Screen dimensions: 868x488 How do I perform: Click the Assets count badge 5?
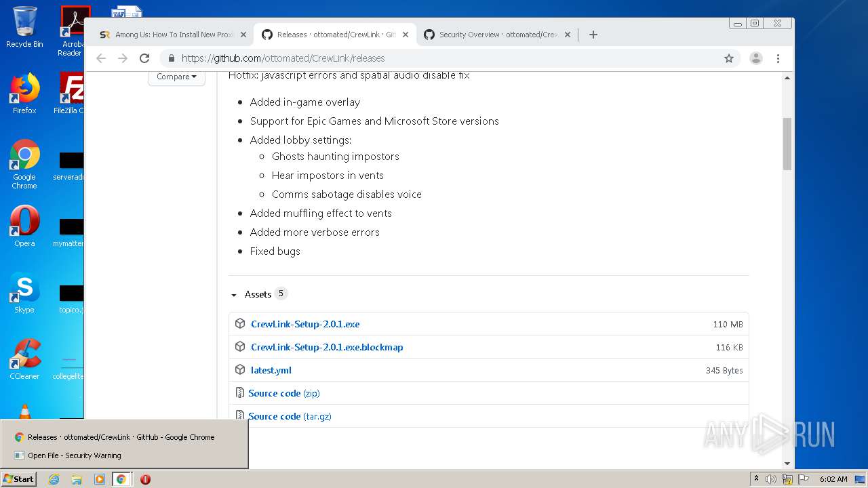[281, 293]
